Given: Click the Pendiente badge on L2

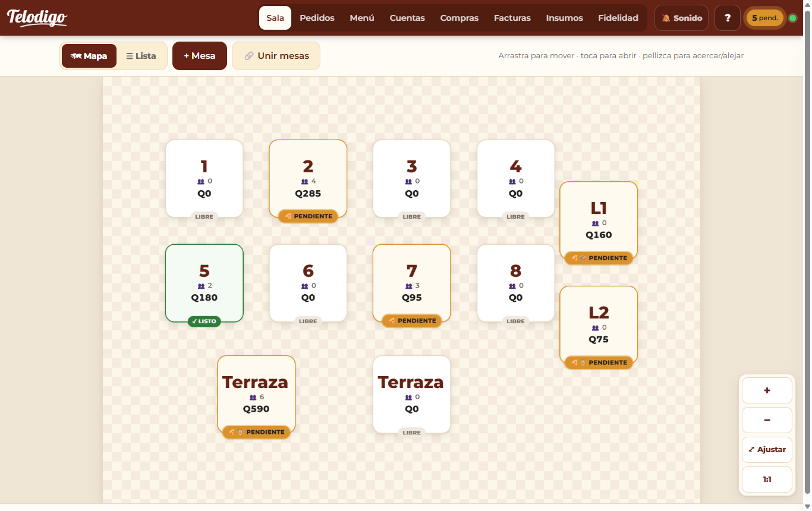Looking at the screenshot, I should pyautogui.click(x=599, y=362).
